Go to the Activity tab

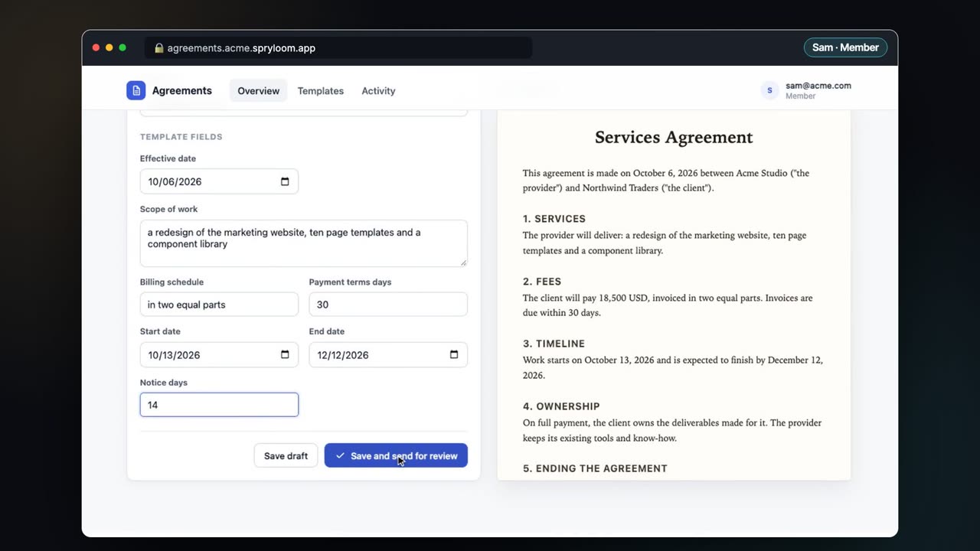tap(378, 90)
